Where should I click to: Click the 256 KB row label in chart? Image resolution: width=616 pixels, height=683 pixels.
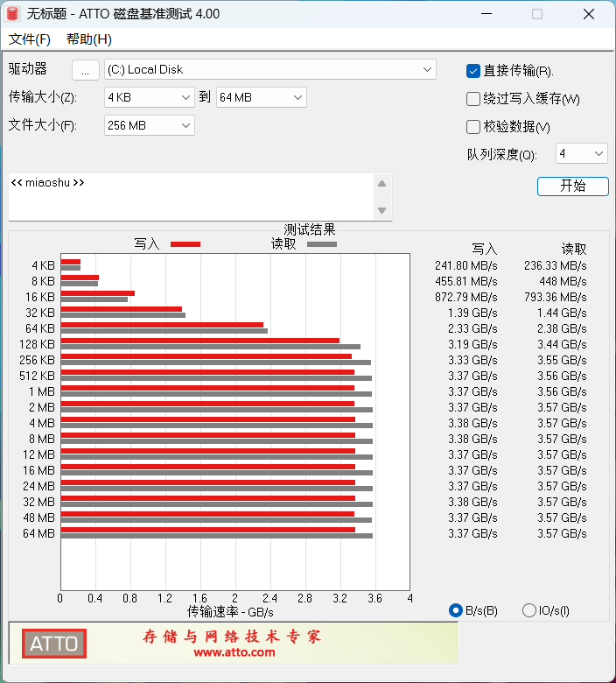point(37,360)
